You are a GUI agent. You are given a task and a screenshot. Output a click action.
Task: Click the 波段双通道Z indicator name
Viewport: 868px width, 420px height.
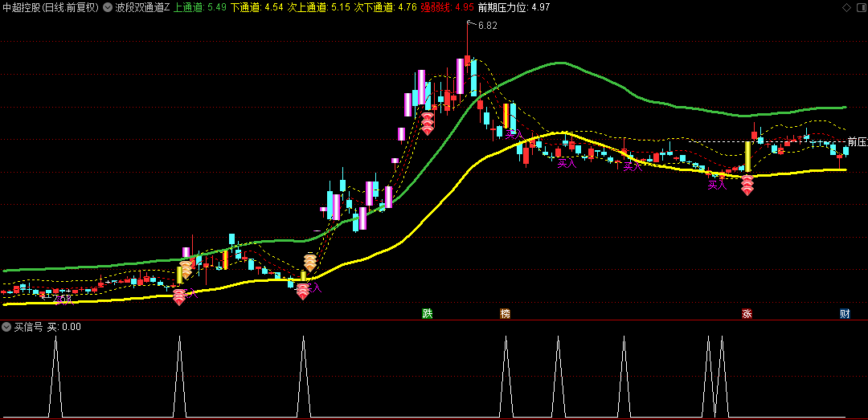tap(143, 8)
